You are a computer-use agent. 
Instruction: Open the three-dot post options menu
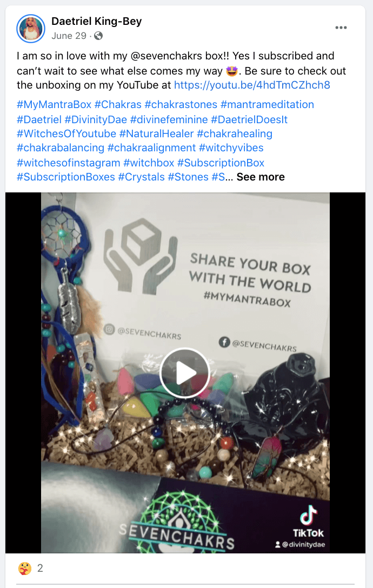pos(341,28)
